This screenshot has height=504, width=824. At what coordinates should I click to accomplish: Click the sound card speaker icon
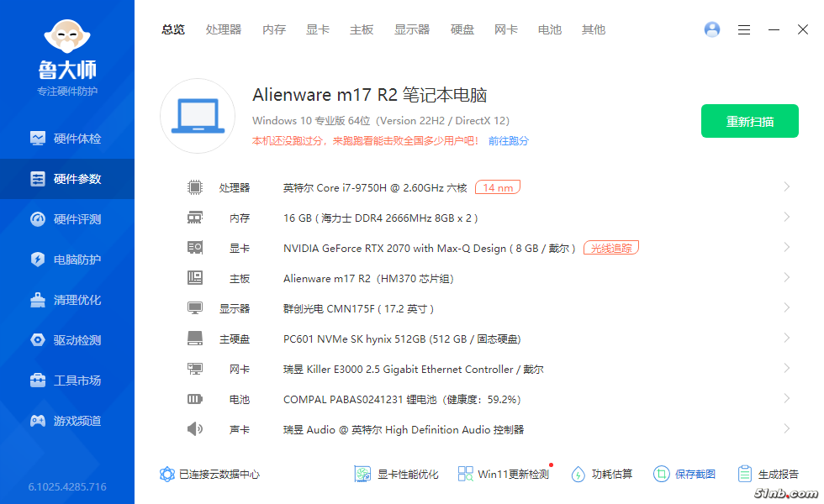(x=195, y=429)
